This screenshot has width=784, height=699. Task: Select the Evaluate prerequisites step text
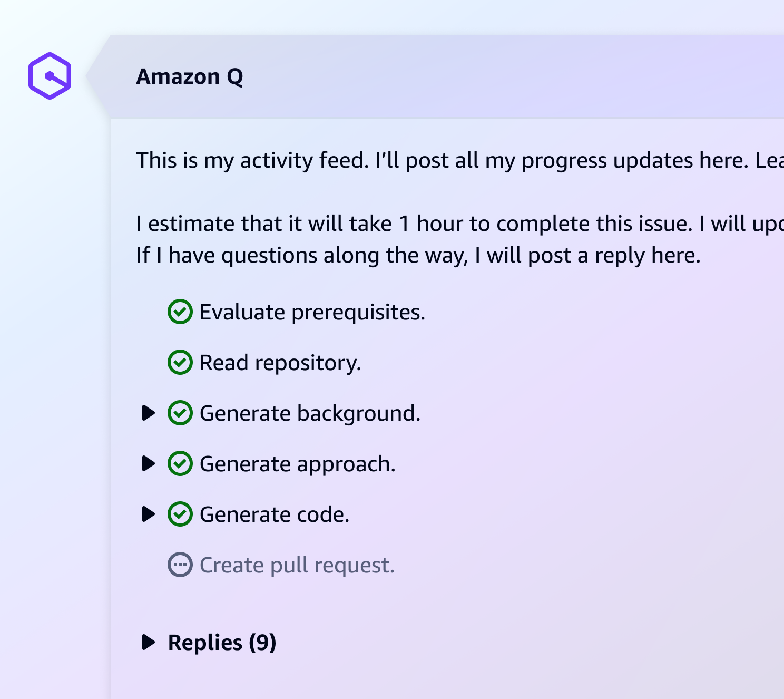312,312
